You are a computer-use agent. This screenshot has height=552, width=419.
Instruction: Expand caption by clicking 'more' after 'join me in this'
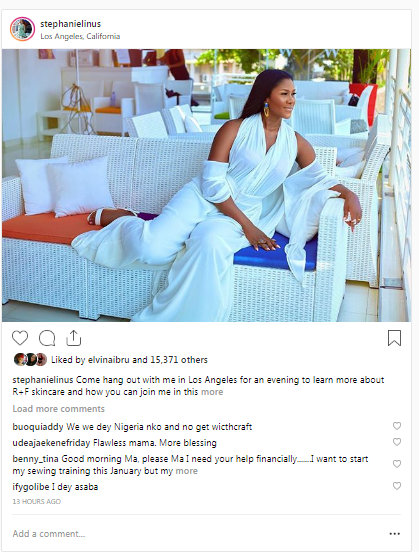pos(212,392)
